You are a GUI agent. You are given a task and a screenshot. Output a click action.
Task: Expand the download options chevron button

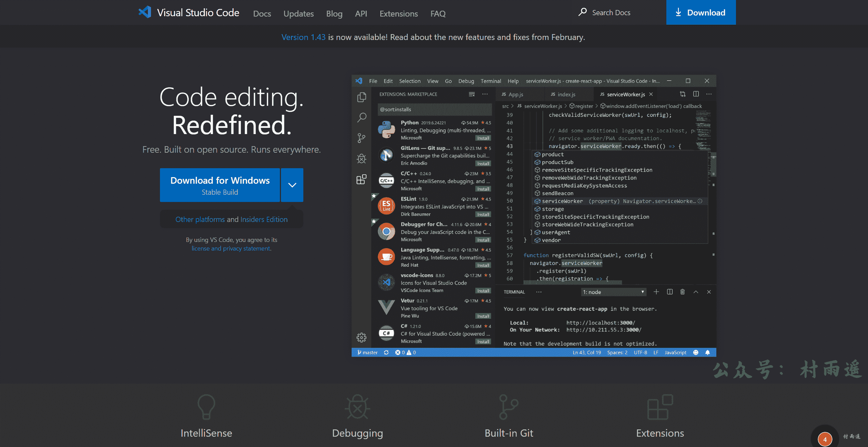coord(292,185)
